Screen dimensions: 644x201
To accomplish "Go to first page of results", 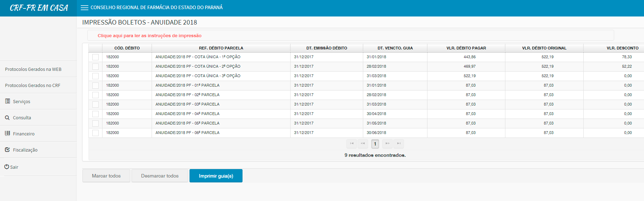I will (352, 143).
